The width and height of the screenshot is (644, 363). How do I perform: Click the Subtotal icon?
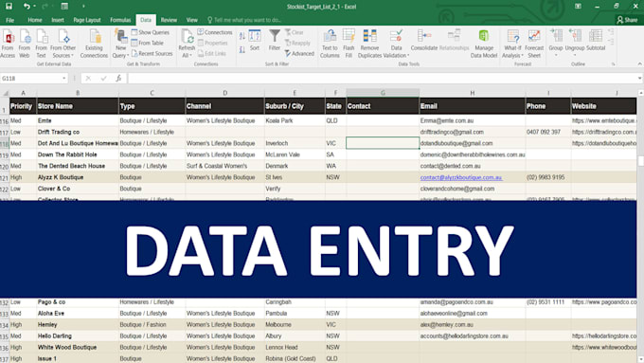pyautogui.click(x=596, y=41)
